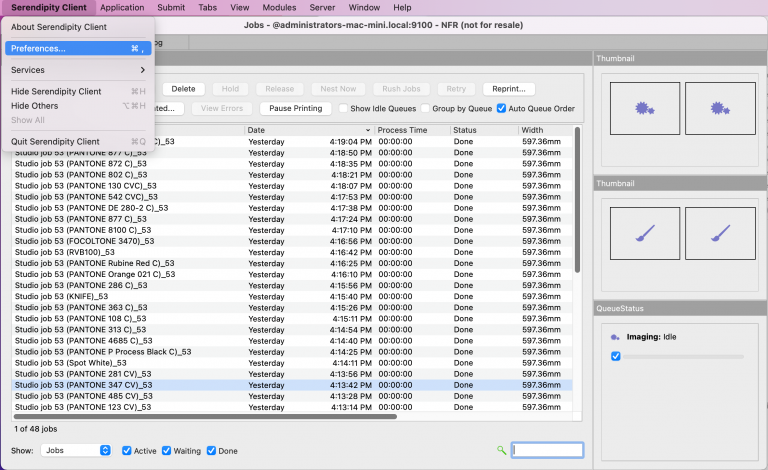Select first gear thumbnail in top panel
Viewport: 768px width, 470px height.
pyautogui.click(x=645, y=108)
